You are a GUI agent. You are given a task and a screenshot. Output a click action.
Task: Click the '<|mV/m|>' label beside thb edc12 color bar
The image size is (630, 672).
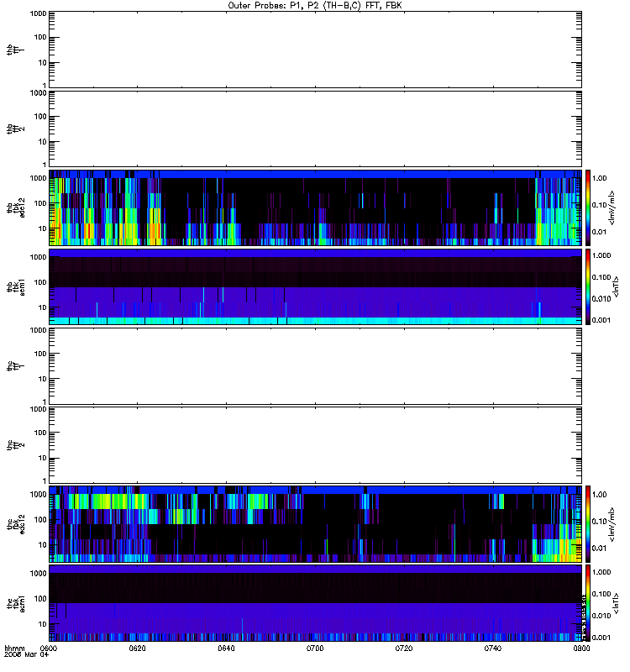(612, 207)
